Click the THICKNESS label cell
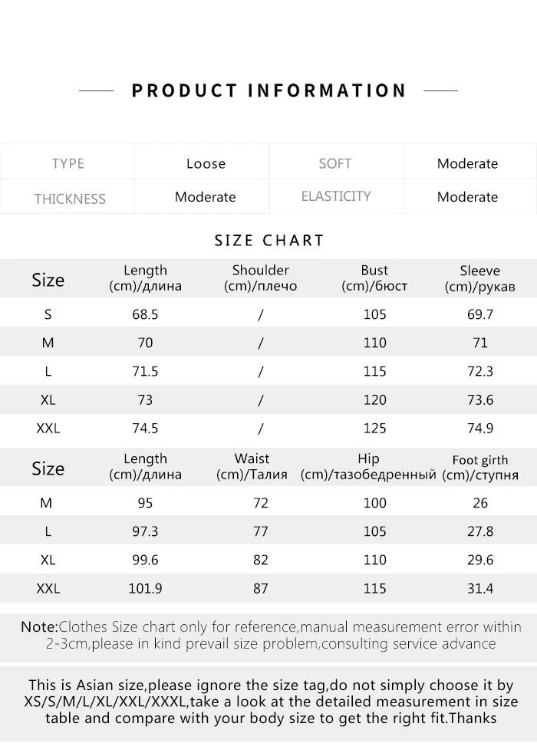537x756 pixels. click(x=69, y=199)
